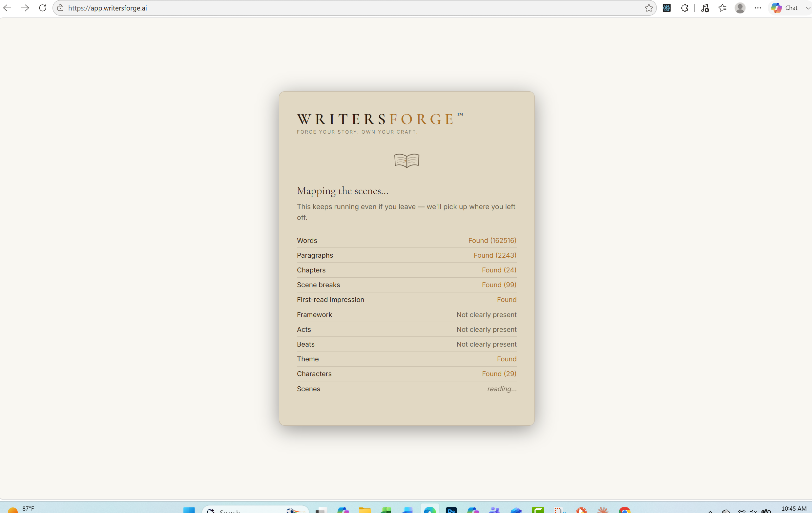The width and height of the screenshot is (812, 513).
Task: Open File Explorer from the taskbar
Action: click(364, 510)
